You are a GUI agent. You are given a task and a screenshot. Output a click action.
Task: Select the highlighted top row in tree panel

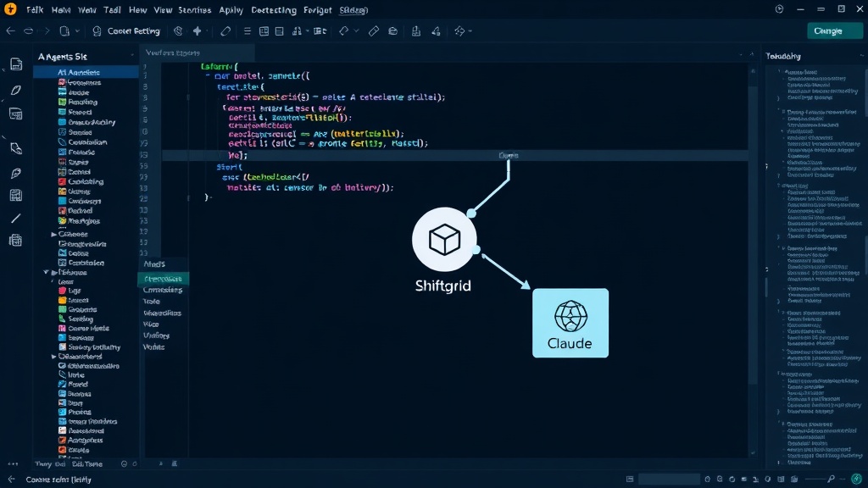(86, 72)
